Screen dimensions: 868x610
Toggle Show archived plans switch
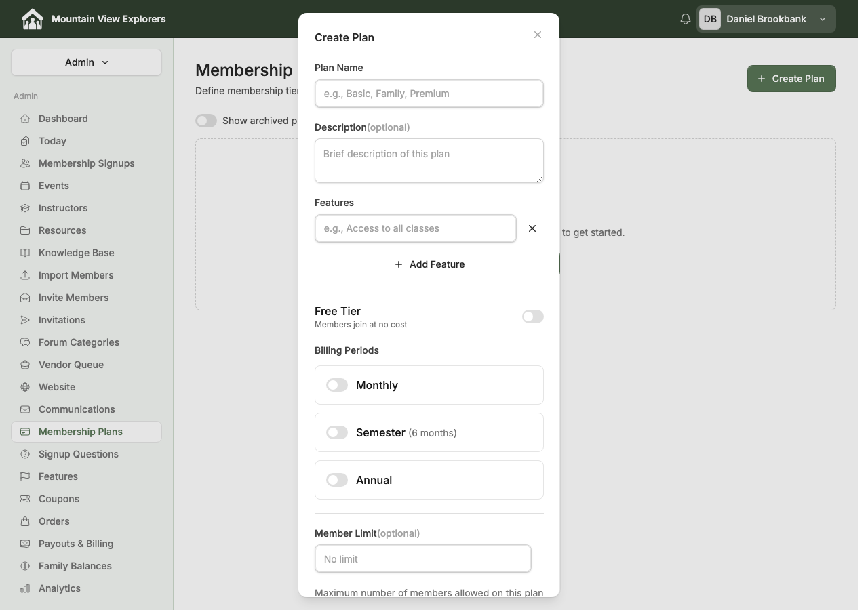[206, 121]
